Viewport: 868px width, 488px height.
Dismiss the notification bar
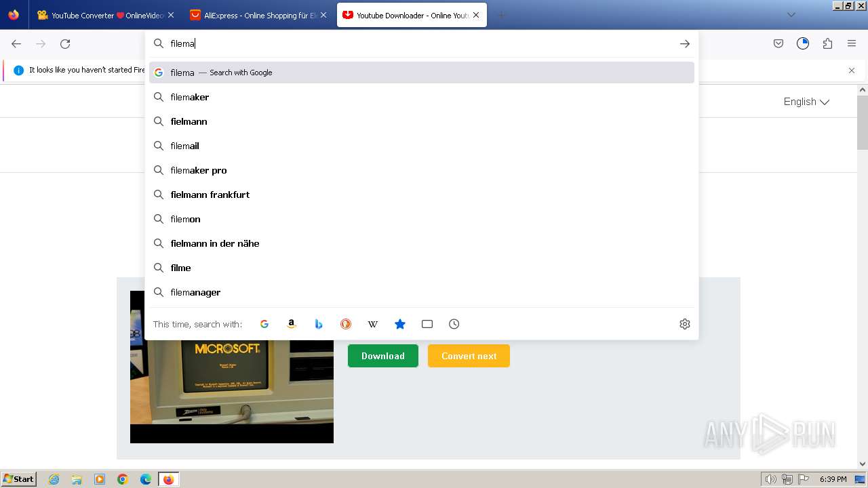click(x=852, y=70)
